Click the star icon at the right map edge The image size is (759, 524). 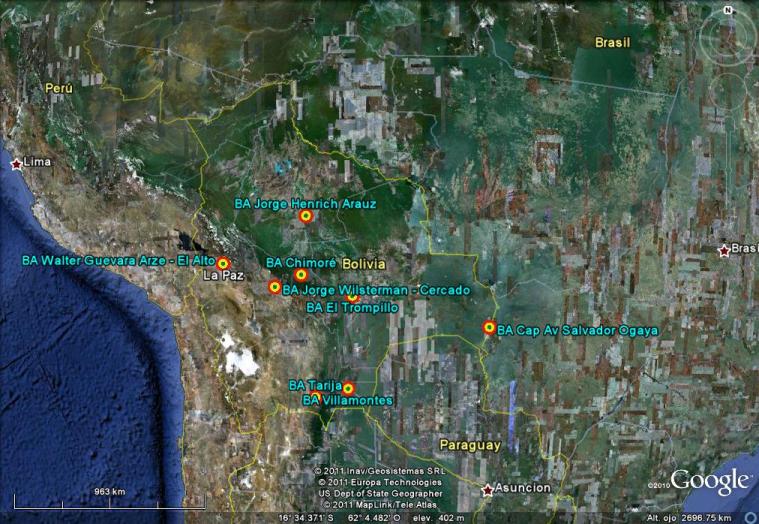point(724,250)
